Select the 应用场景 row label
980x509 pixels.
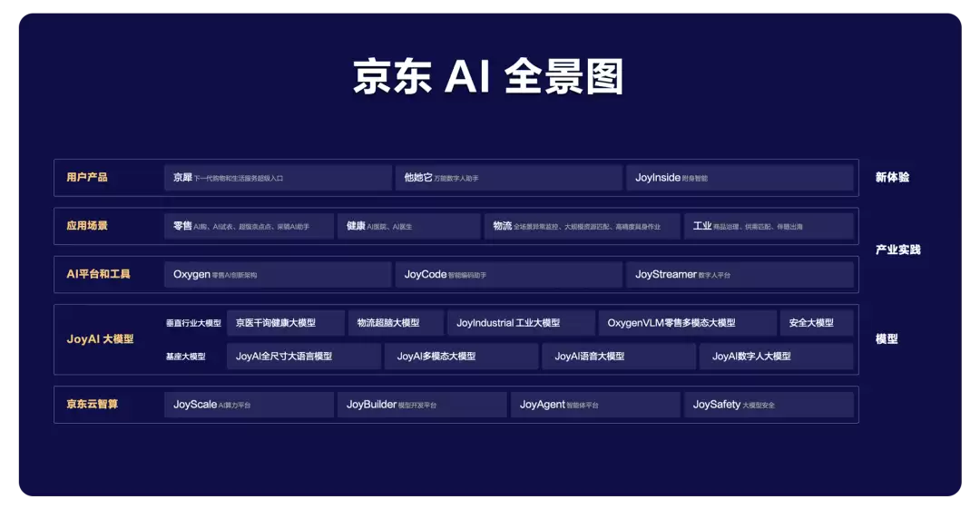(87, 226)
